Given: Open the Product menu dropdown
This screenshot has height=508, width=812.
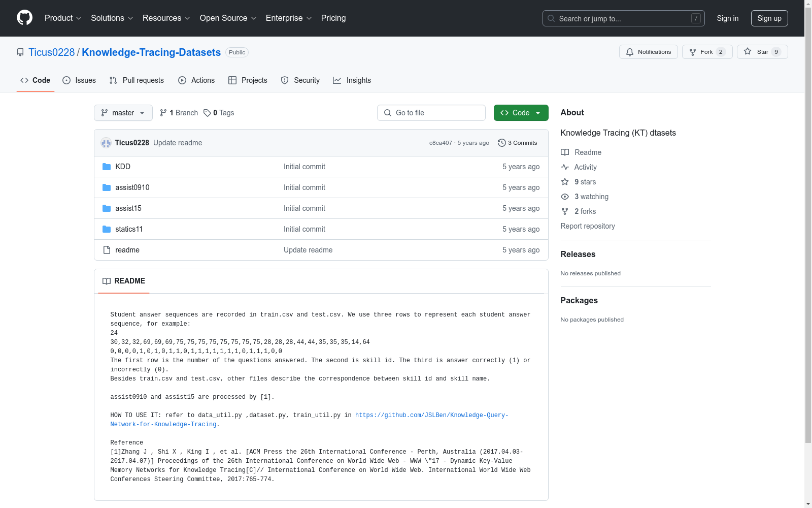Looking at the screenshot, I should pos(63,18).
